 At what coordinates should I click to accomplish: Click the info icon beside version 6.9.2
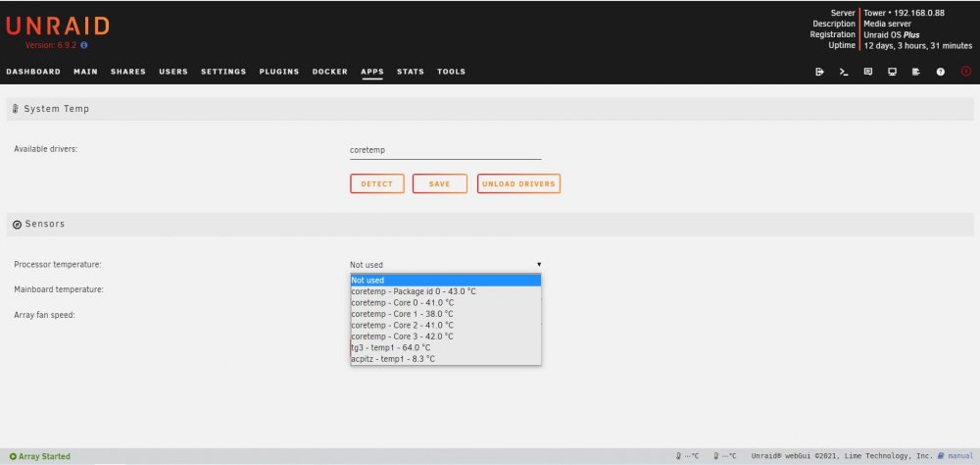(84, 46)
